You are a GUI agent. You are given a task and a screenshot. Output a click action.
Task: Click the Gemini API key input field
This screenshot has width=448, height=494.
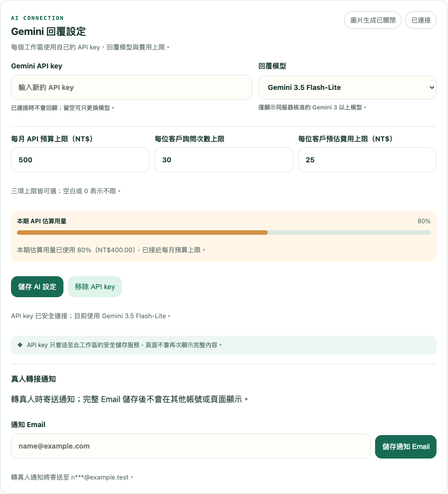131,87
